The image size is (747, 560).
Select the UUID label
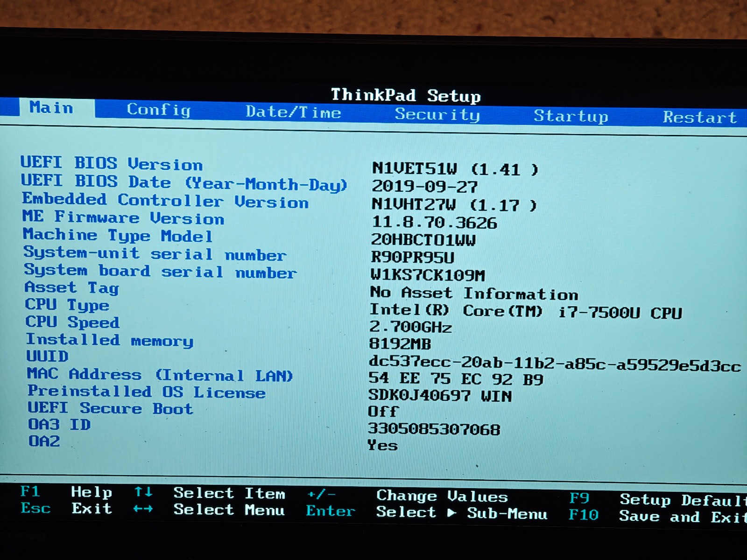47,357
